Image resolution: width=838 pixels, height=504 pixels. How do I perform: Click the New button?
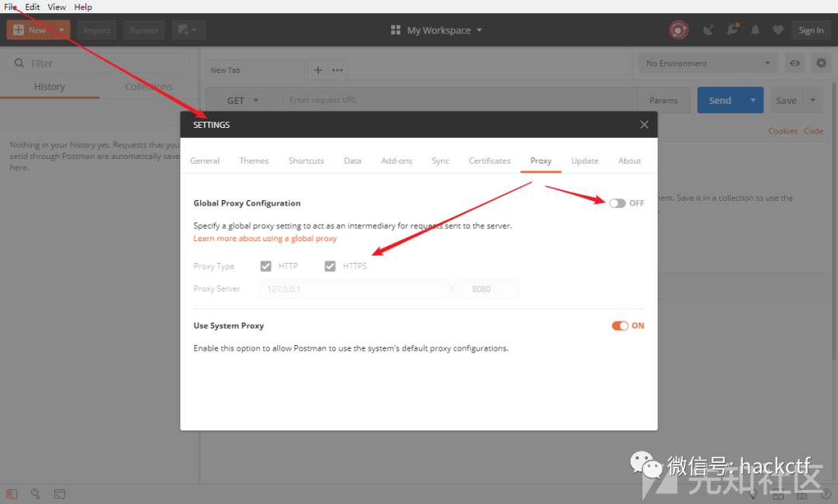pyautogui.click(x=30, y=30)
